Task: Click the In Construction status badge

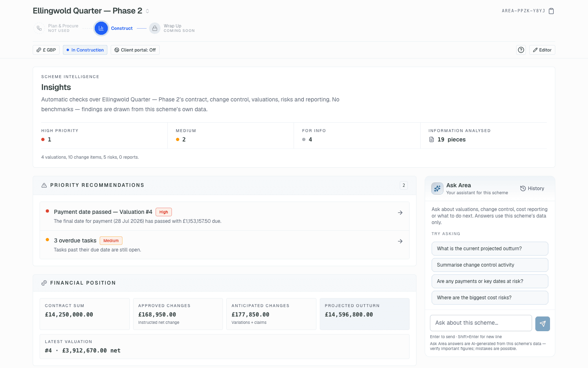Action: (x=85, y=50)
